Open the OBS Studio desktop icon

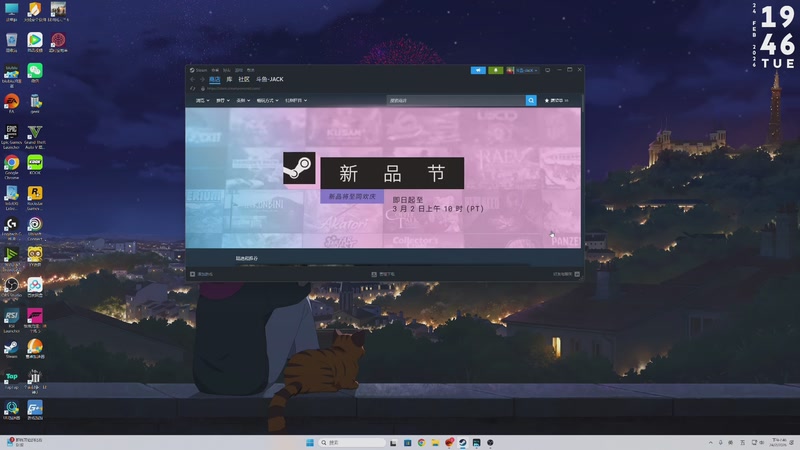[x=12, y=287]
